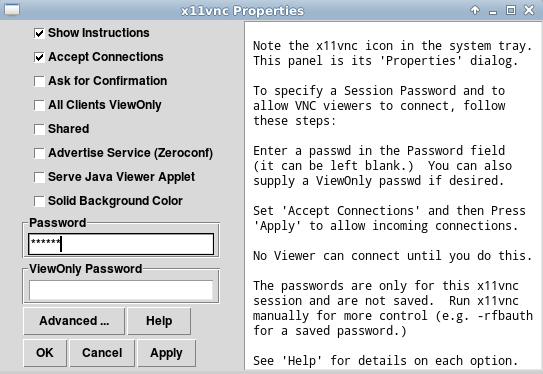Maximize the x11vnc Properties window
The width and height of the screenshot is (543, 374).
[511, 10]
